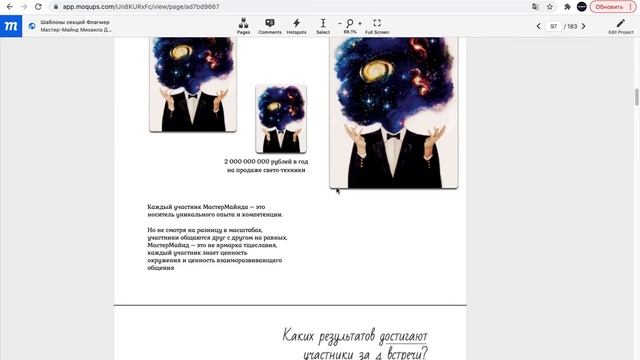Click paragraph Каждый участник МастерМайнда

pos(215,211)
